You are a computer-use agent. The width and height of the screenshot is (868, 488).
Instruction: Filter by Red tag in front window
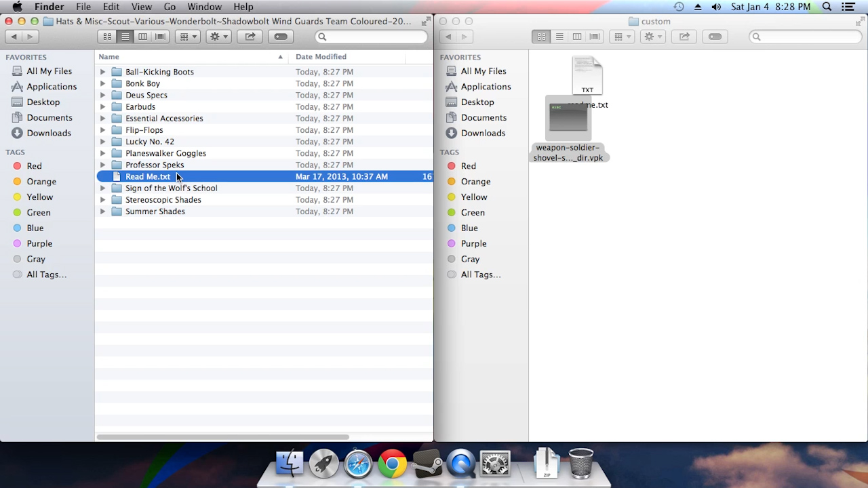tap(34, 166)
